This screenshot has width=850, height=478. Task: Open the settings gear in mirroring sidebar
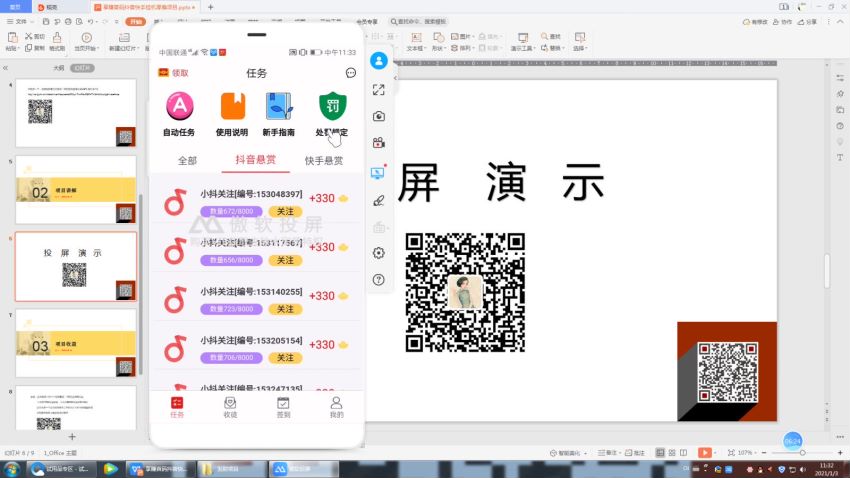[x=378, y=253]
